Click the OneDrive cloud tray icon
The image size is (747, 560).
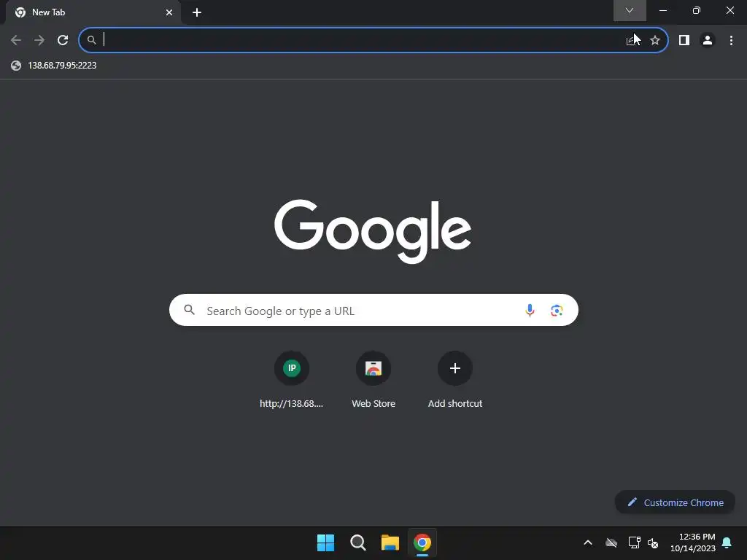pos(611,542)
